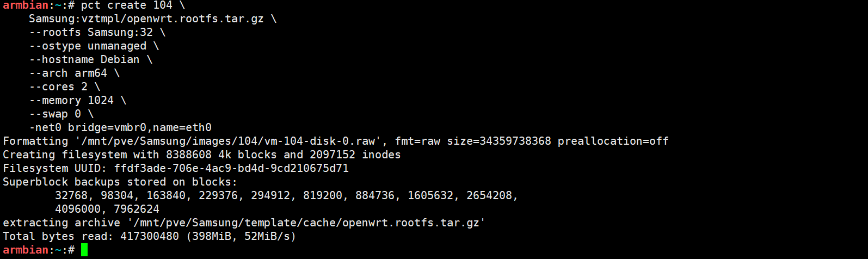Screen dimensions: 868x259
Task: Click the 'pct create 104' command text
Action: 126,5
